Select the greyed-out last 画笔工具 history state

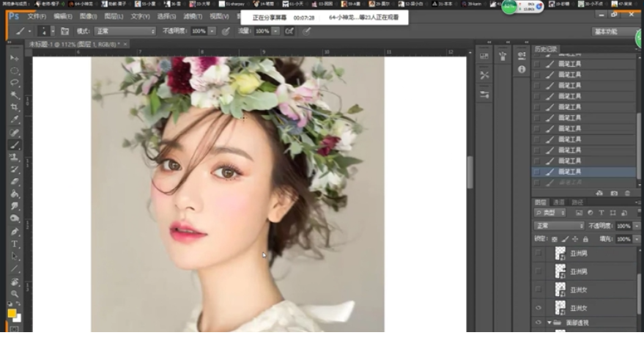coord(583,182)
